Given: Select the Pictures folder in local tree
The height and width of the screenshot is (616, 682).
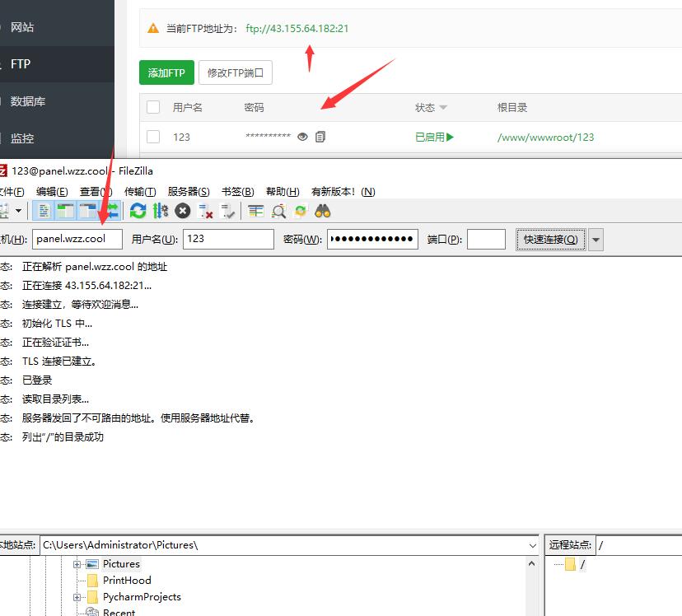Looking at the screenshot, I should click(x=121, y=564).
